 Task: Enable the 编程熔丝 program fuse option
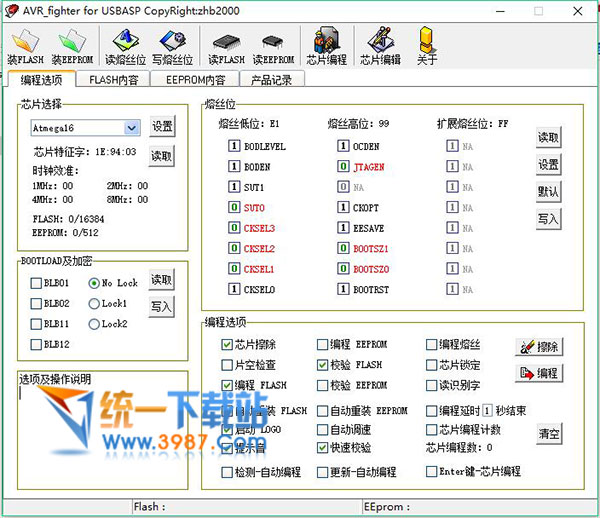(x=432, y=345)
